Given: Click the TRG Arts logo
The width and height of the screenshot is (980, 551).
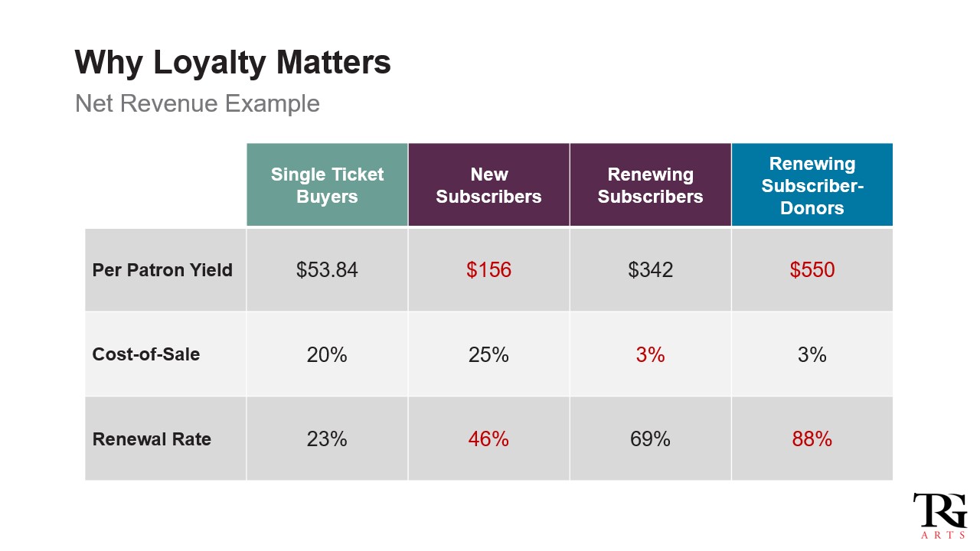Looking at the screenshot, I should pyautogui.click(x=939, y=516).
